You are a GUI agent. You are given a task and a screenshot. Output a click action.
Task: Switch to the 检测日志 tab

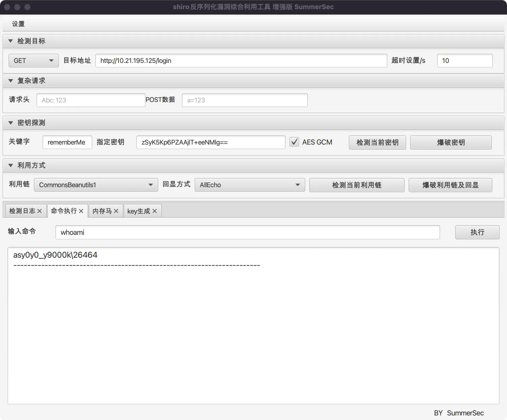(x=22, y=211)
